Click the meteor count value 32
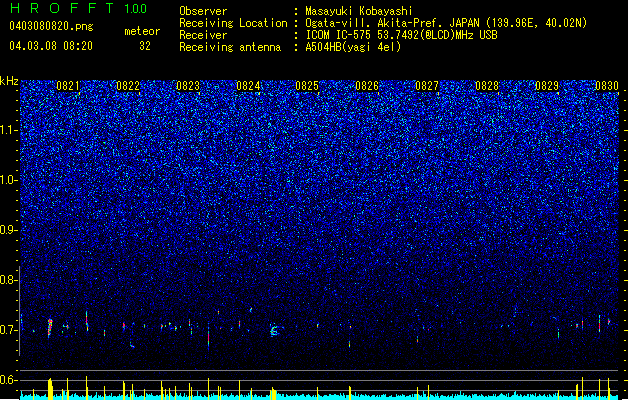 tap(145, 46)
